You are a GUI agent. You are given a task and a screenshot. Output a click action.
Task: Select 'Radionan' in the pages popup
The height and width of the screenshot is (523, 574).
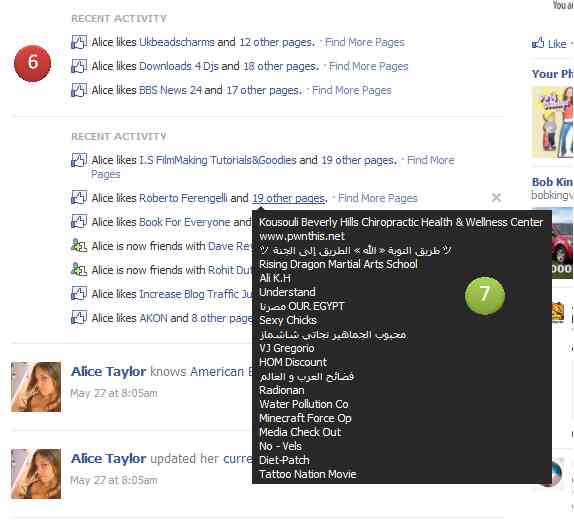coord(282,390)
